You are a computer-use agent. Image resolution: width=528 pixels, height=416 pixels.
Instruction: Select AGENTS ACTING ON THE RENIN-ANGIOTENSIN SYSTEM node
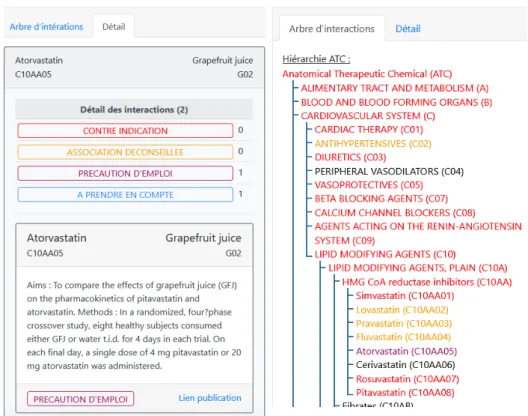[x=418, y=233]
